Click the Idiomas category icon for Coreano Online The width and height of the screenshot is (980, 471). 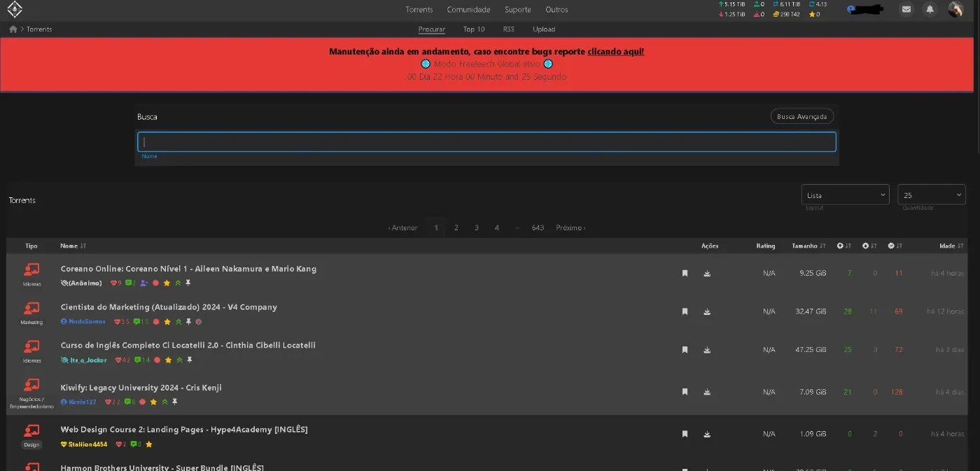coord(31,269)
